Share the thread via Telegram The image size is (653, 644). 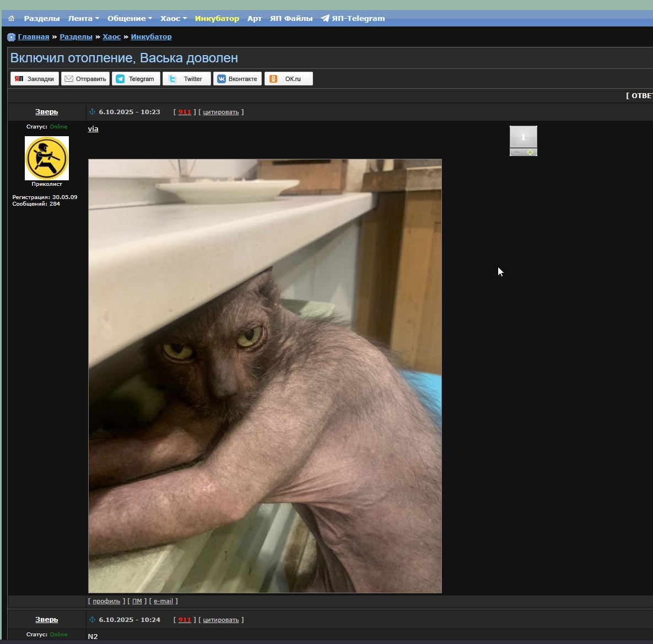(x=136, y=79)
